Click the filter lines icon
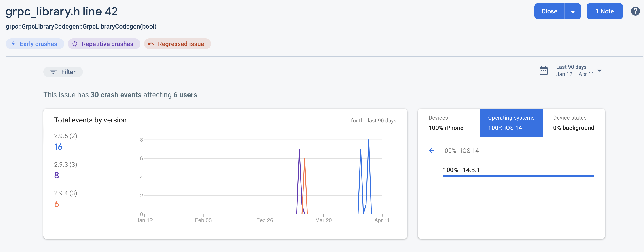The image size is (644, 252). (x=53, y=72)
